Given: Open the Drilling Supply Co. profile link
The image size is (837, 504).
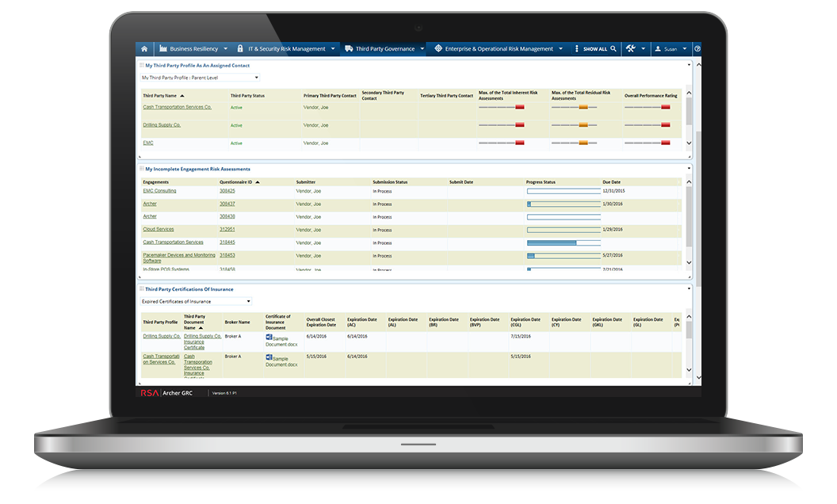Looking at the screenshot, I should tap(162, 125).
